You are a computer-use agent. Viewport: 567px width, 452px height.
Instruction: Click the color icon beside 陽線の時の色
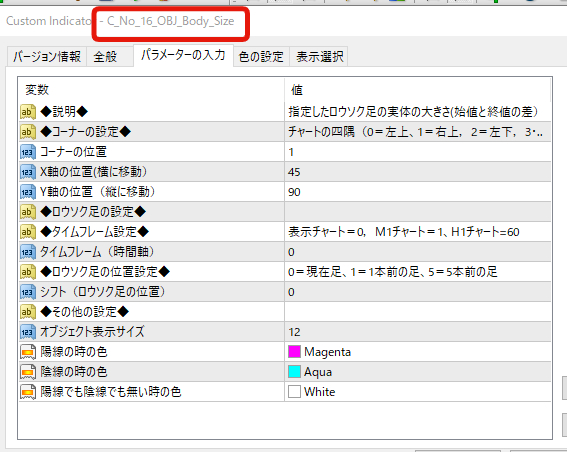[28, 351]
